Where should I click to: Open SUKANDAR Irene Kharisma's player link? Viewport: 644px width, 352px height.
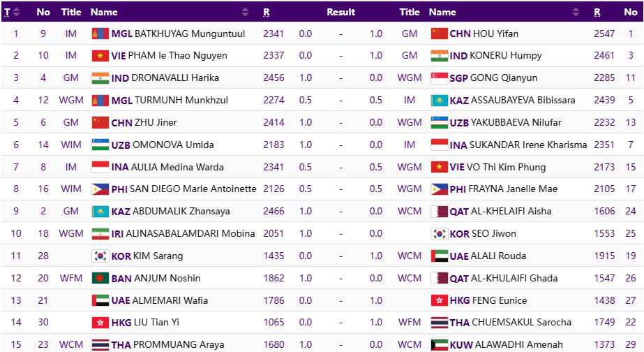click(529, 145)
